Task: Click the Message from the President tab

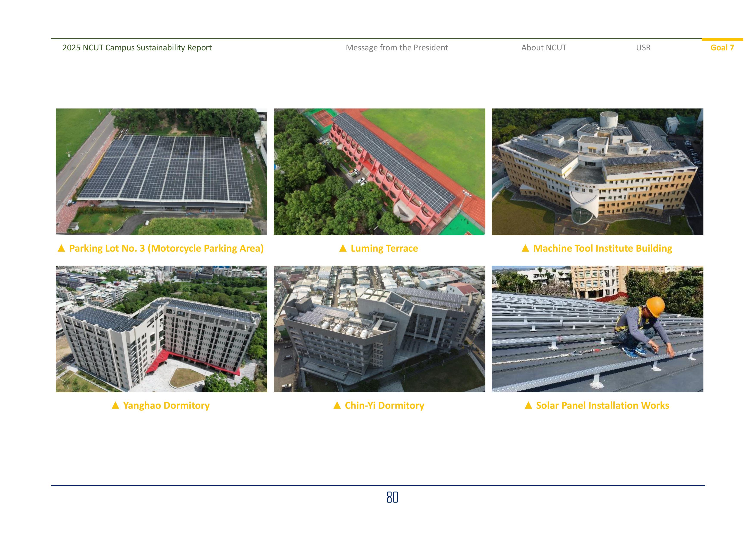Action: point(396,48)
